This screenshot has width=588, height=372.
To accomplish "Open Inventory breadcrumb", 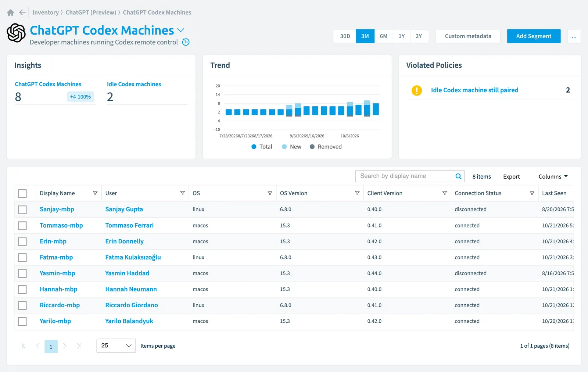I will coord(46,12).
